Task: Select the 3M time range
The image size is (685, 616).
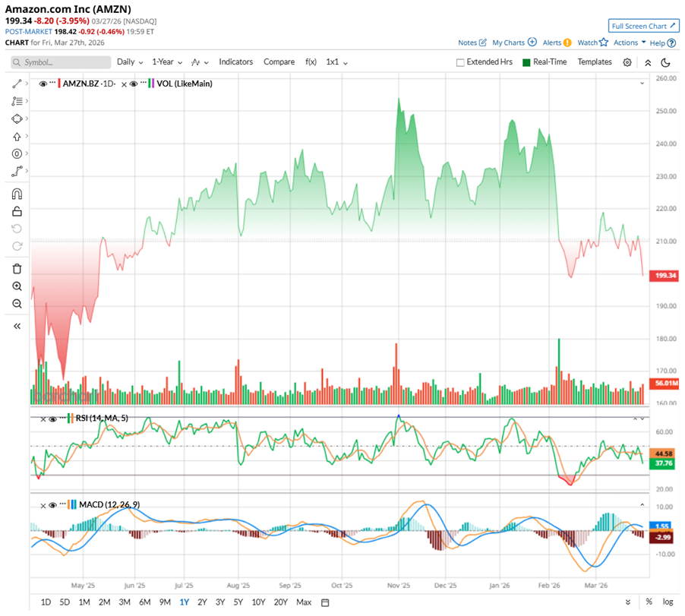Action: coord(125,602)
